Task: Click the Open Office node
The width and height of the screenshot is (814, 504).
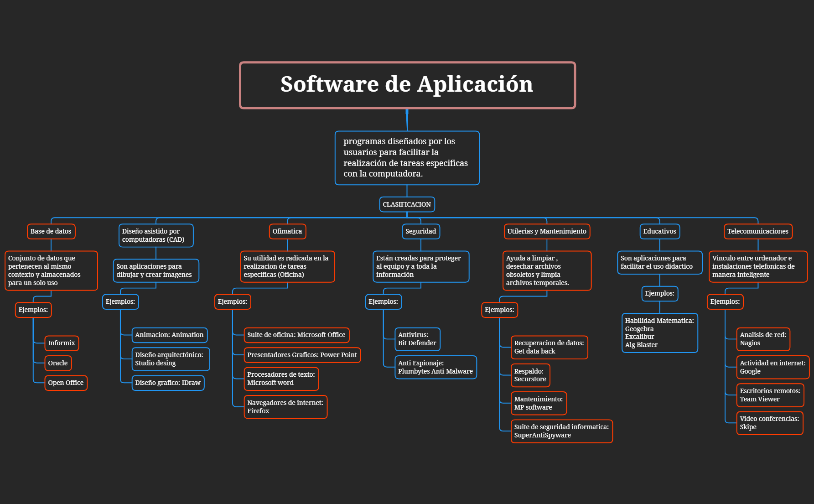Action: [66, 383]
